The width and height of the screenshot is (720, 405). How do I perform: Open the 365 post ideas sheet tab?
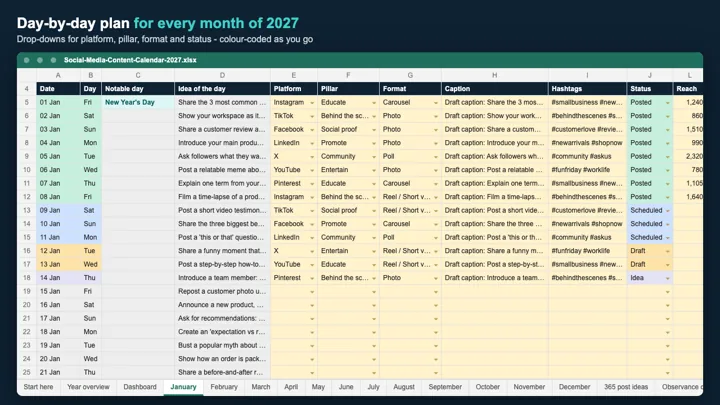pyautogui.click(x=626, y=387)
